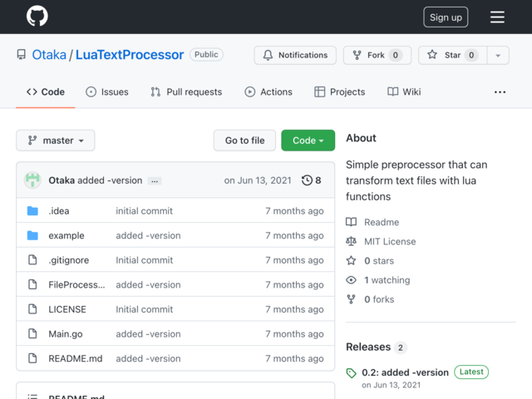This screenshot has width=532, height=399.
Task: Open the LICENSE file name
Action: pyautogui.click(x=67, y=309)
